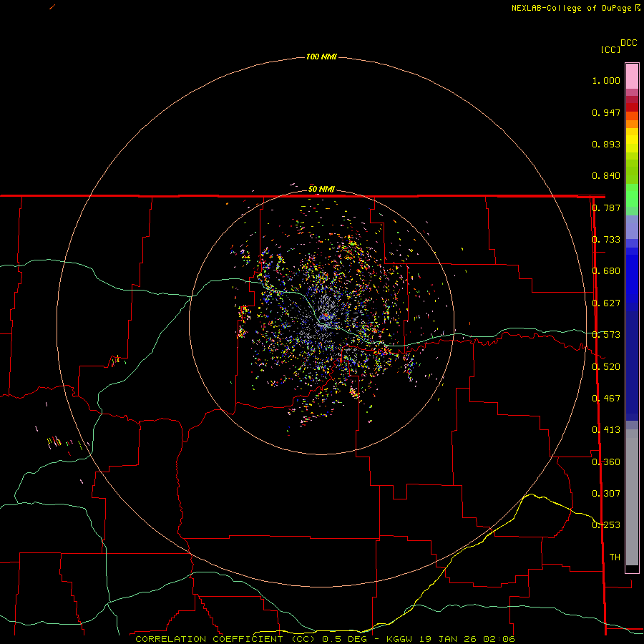Select the 0.733 legend value
644x644 pixels.
pyautogui.click(x=606, y=240)
